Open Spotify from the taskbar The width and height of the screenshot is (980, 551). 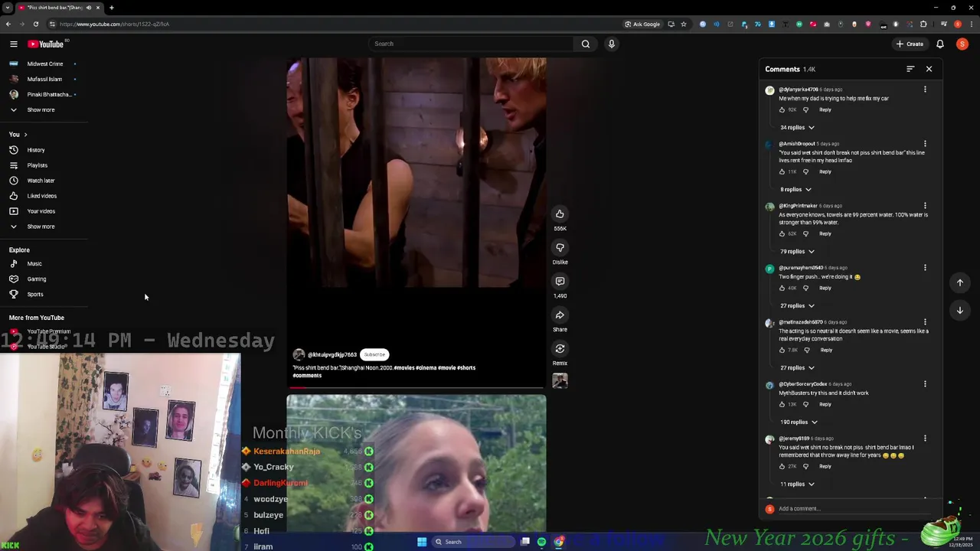pyautogui.click(x=541, y=542)
